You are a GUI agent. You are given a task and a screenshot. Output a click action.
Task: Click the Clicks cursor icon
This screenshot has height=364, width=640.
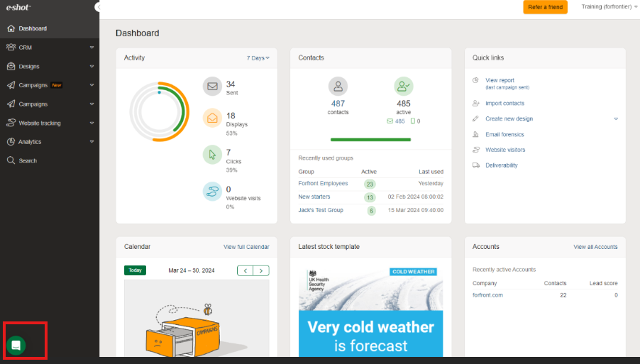[x=212, y=155]
